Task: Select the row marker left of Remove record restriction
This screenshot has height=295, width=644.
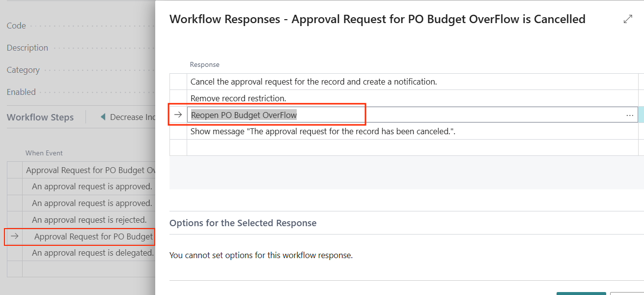Action: (x=178, y=98)
